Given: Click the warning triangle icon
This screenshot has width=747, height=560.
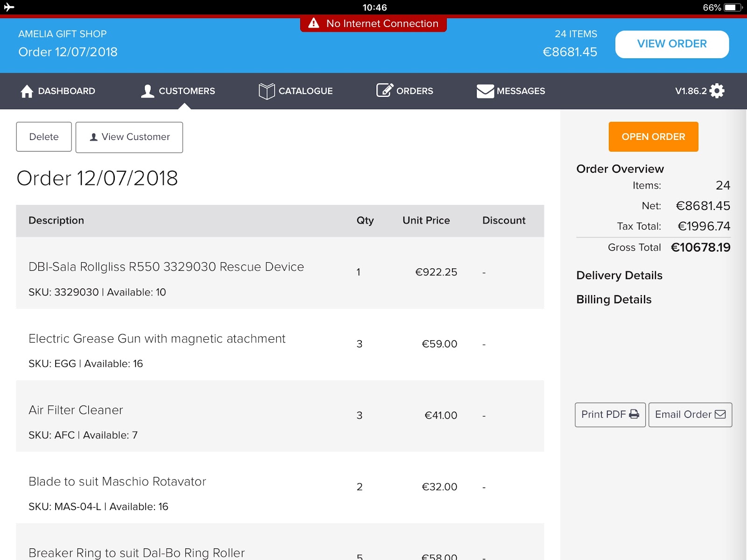Looking at the screenshot, I should tap(314, 23).
